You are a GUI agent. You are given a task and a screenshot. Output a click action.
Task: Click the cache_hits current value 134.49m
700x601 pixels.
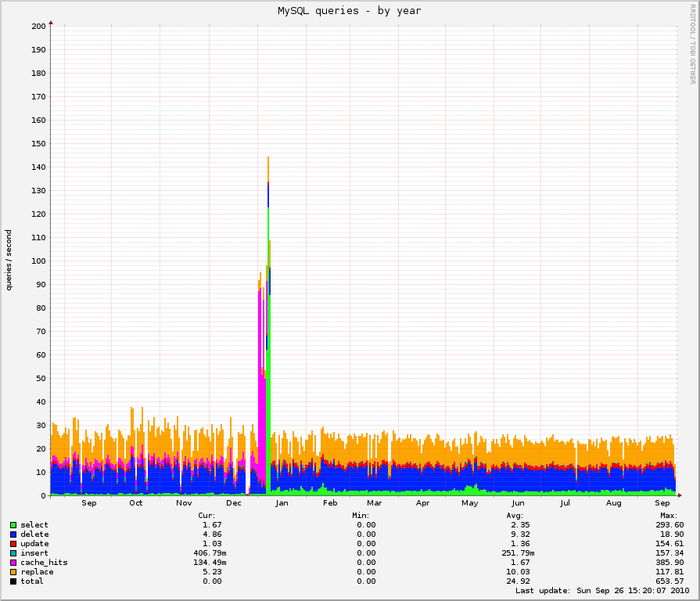pyautogui.click(x=210, y=563)
